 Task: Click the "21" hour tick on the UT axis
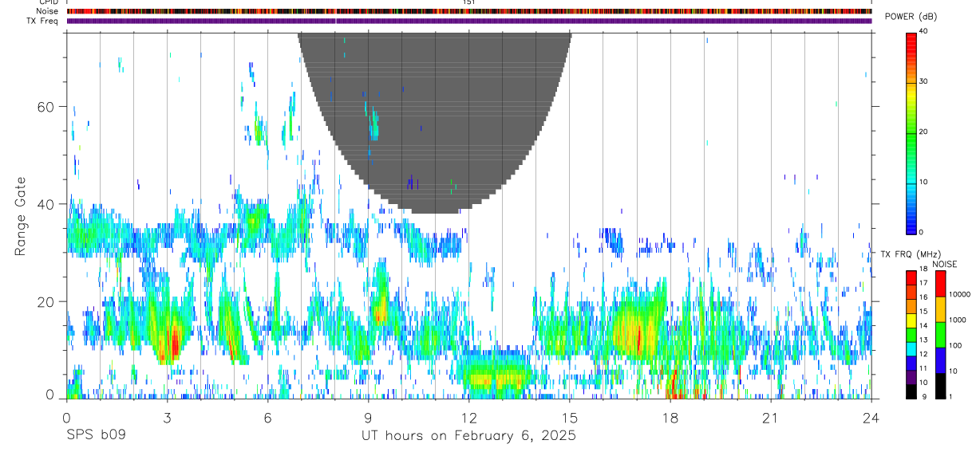coord(771,418)
